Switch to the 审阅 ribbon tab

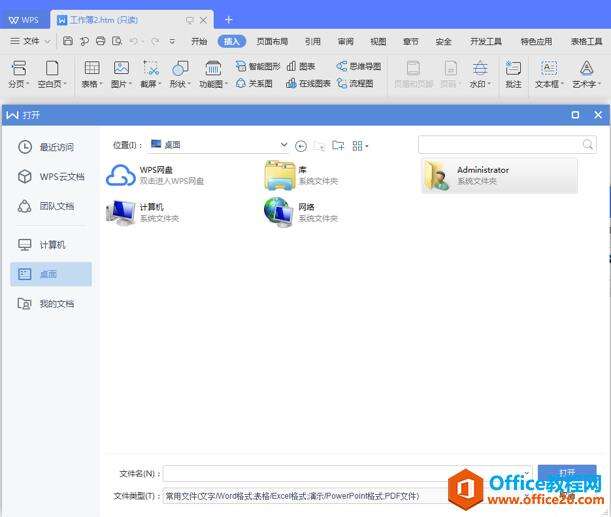(345, 41)
